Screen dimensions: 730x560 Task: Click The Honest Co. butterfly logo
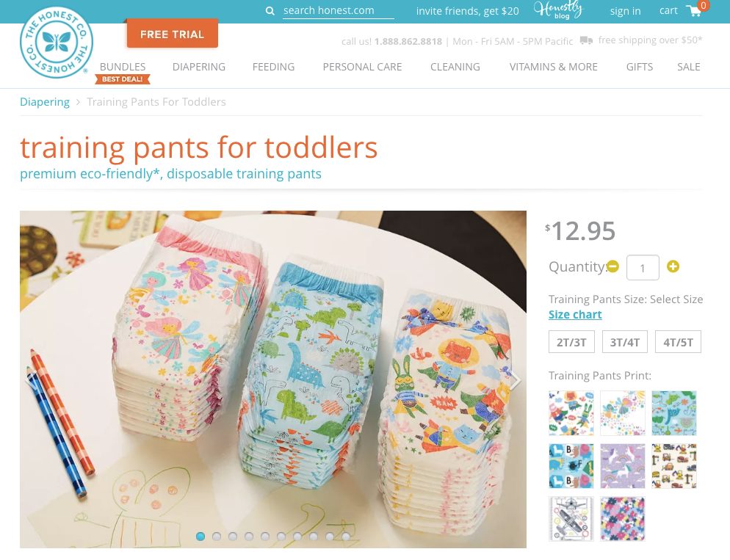pyautogui.click(x=57, y=42)
